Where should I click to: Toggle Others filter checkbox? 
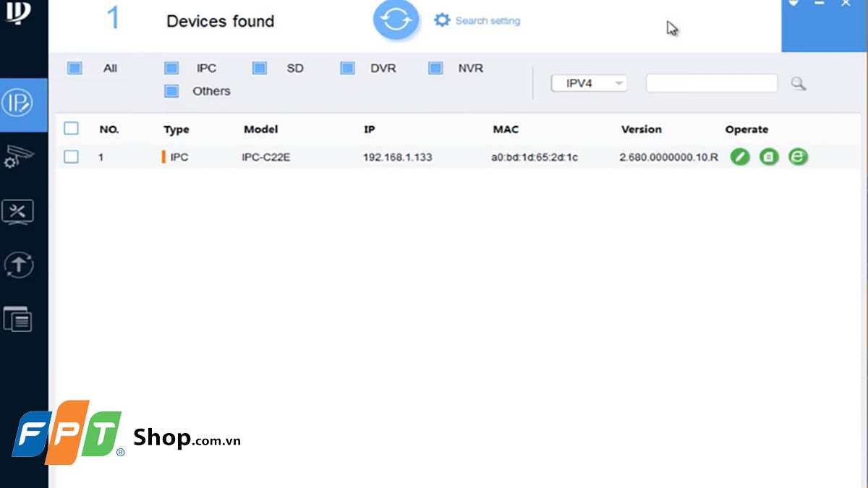click(171, 91)
